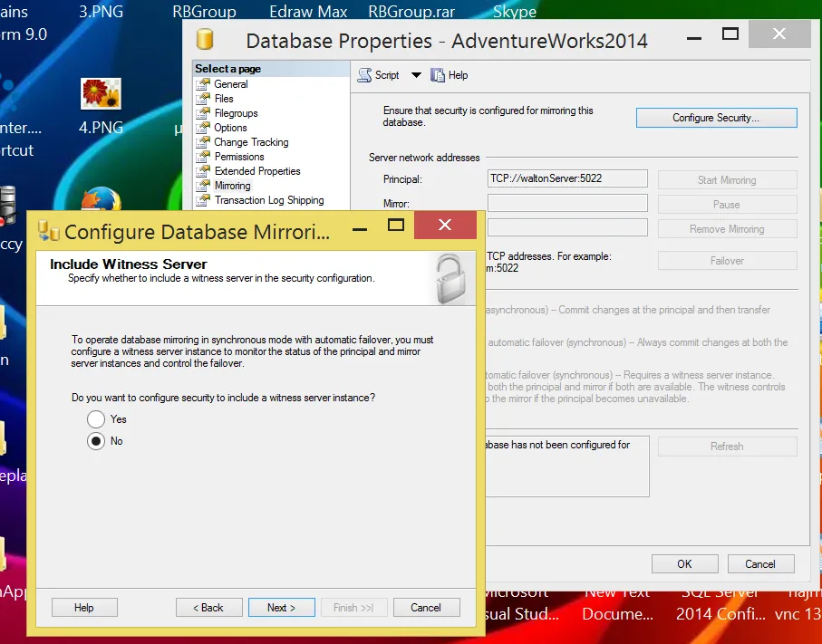Click the Principal address field

(x=567, y=178)
